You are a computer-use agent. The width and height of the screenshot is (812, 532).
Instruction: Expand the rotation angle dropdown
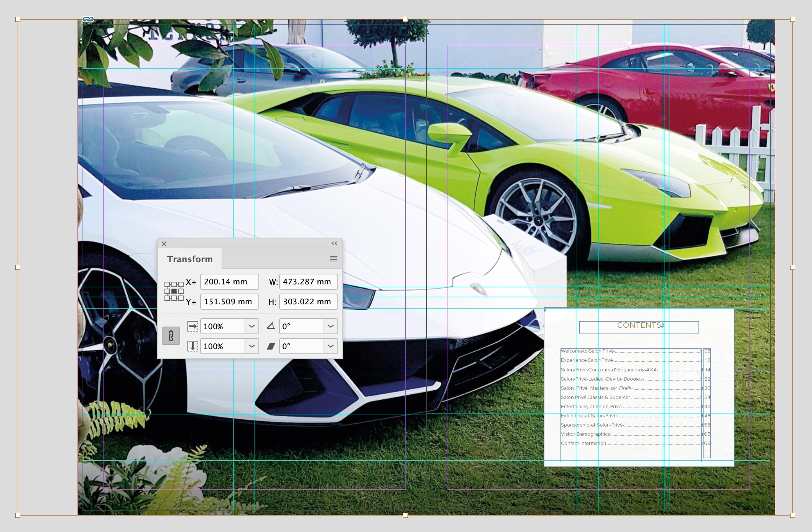point(331,326)
